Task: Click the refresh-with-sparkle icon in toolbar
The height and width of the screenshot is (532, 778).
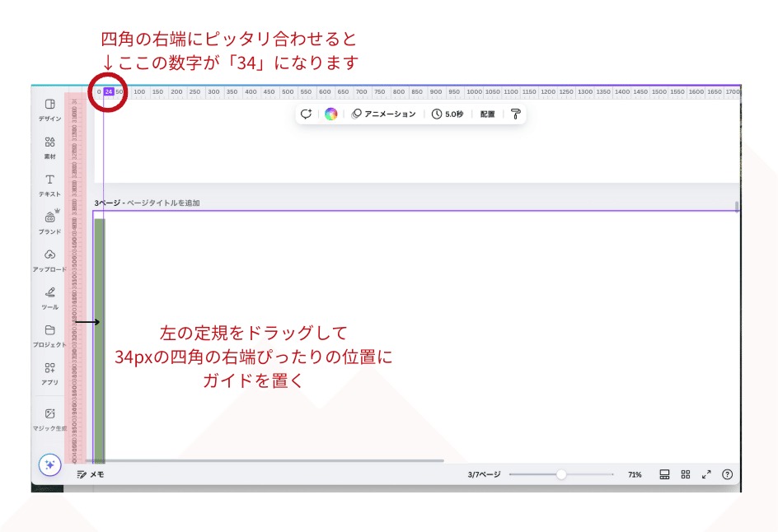Action: click(306, 114)
